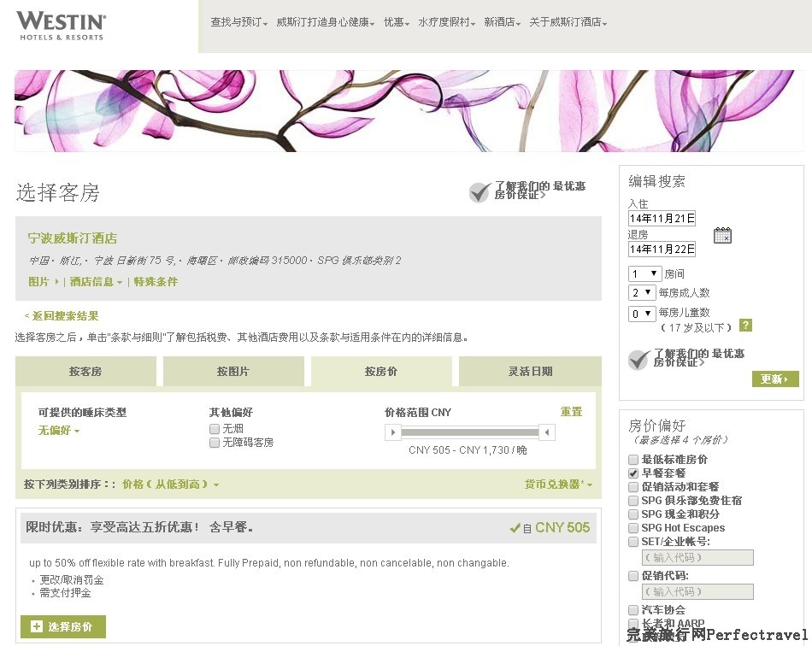Switch to the 灵活日期 tab
812x646 pixels.
[x=530, y=371]
